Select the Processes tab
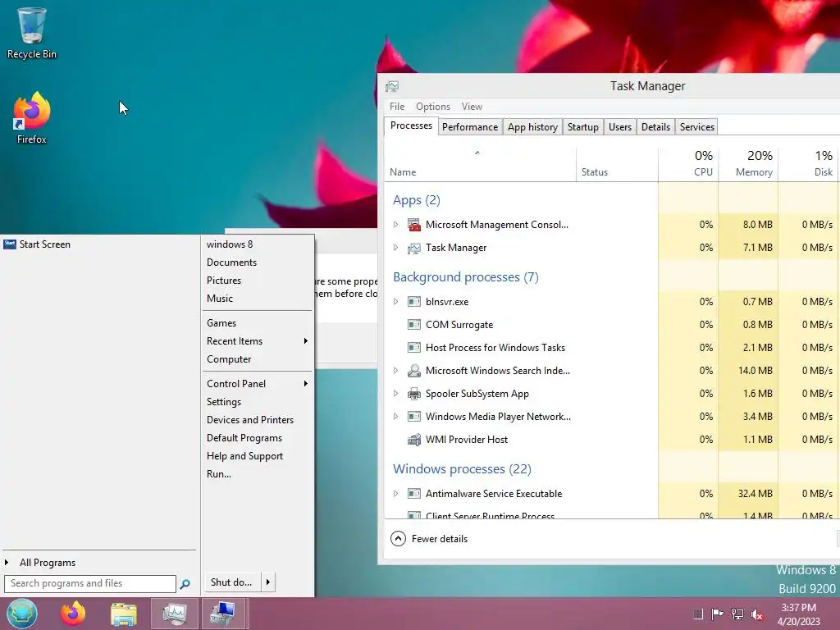Screen dimensions: 840x630 point(411,126)
